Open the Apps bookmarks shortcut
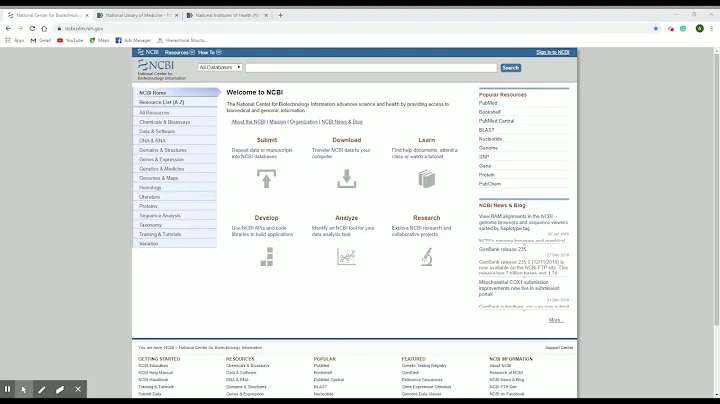720x404 pixels. click(15, 40)
